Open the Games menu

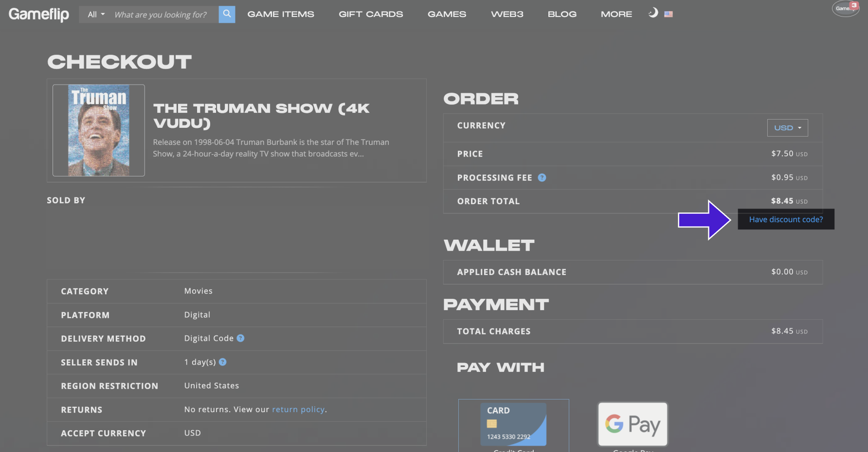(447, 15)
